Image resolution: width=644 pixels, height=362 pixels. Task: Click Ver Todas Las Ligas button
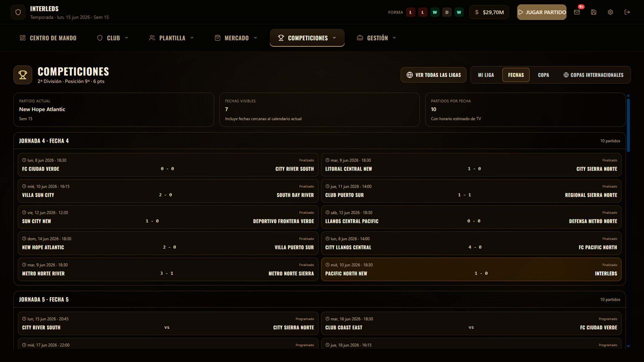tap(433, 75)
